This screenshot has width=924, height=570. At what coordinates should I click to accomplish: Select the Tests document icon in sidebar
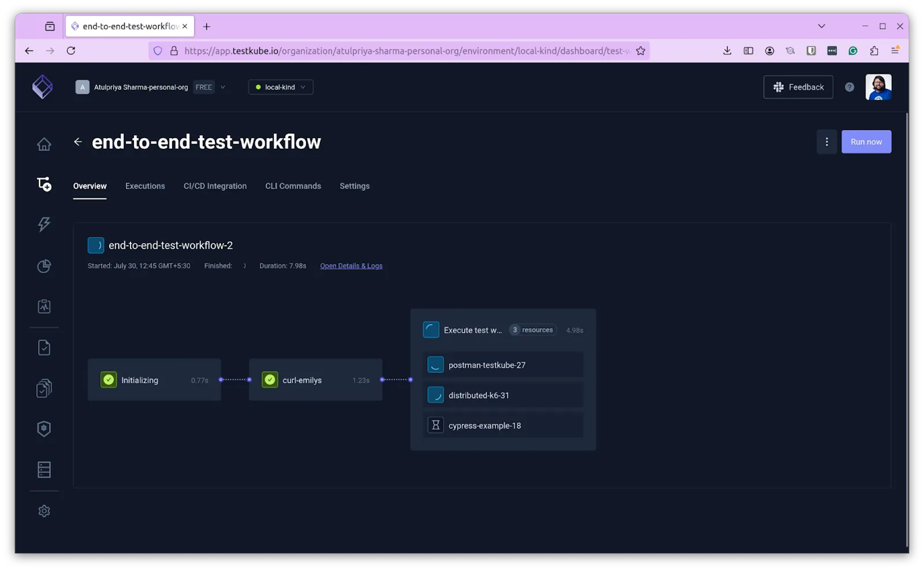44,347
